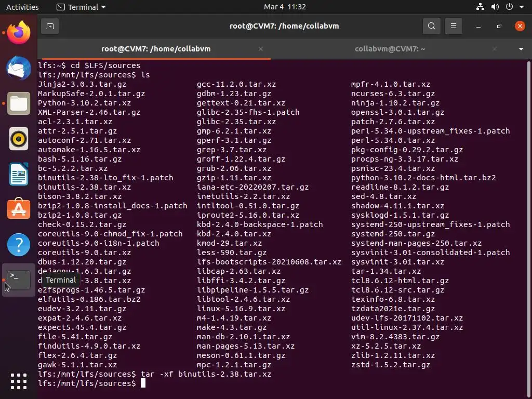Click elfutils-0.186.tar.bz2 filename
Screen dimensions: 532x399
[x=89, y=299]
